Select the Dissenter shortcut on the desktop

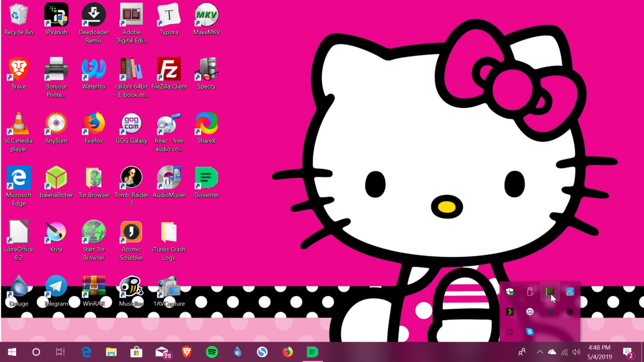[x=206, y=182]
